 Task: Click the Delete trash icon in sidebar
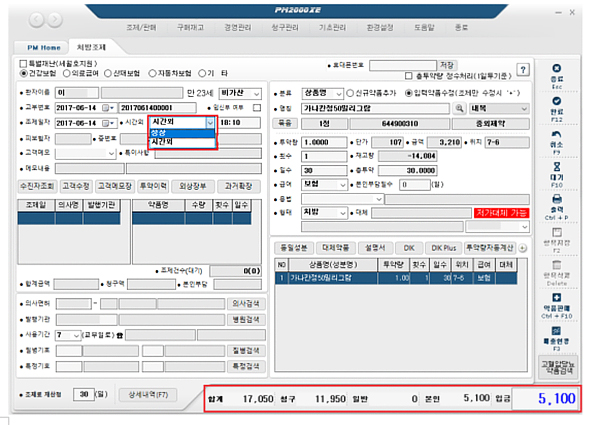tap(557, 265)
